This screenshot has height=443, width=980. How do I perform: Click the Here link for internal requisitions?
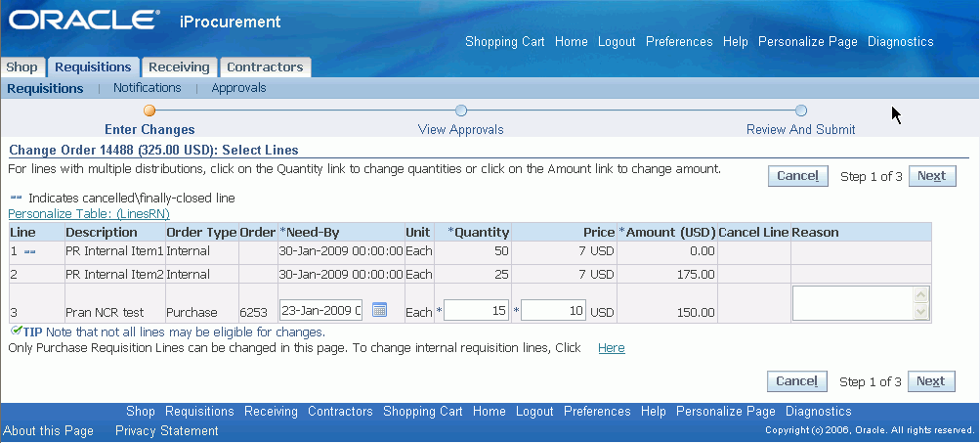[x=612, y=348]
